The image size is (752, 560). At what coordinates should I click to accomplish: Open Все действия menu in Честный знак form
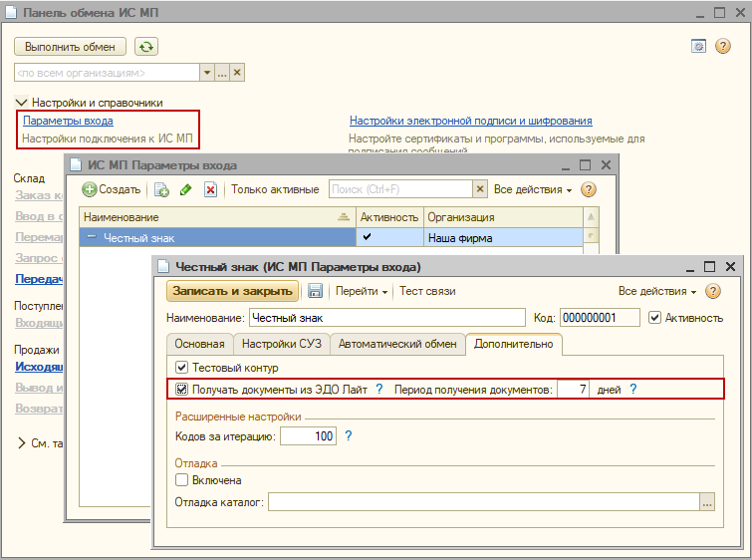(657, 291)
